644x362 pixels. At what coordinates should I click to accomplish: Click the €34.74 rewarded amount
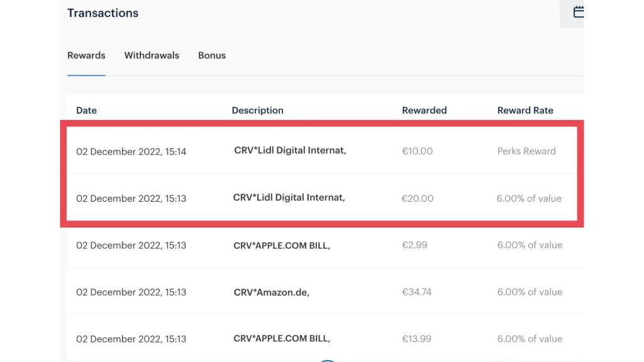point(418,292)
